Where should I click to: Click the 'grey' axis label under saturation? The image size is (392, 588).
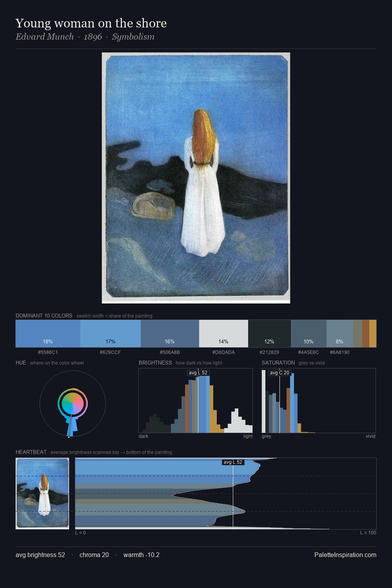click(267, 436)
